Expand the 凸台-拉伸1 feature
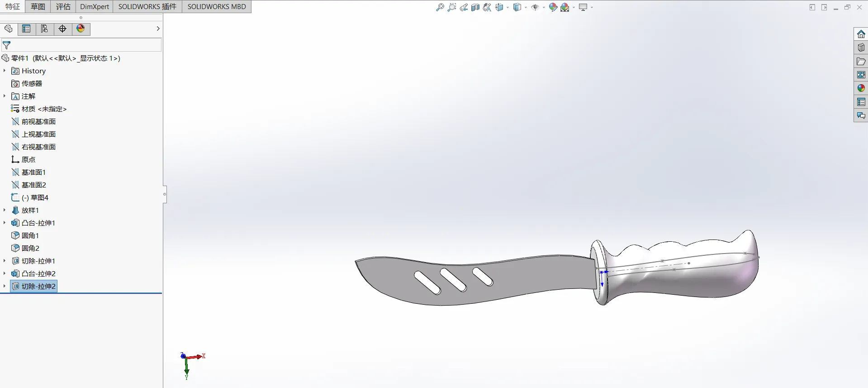Image resolution: width=868 pixels, height=388 pixels. tap(5, 223)
